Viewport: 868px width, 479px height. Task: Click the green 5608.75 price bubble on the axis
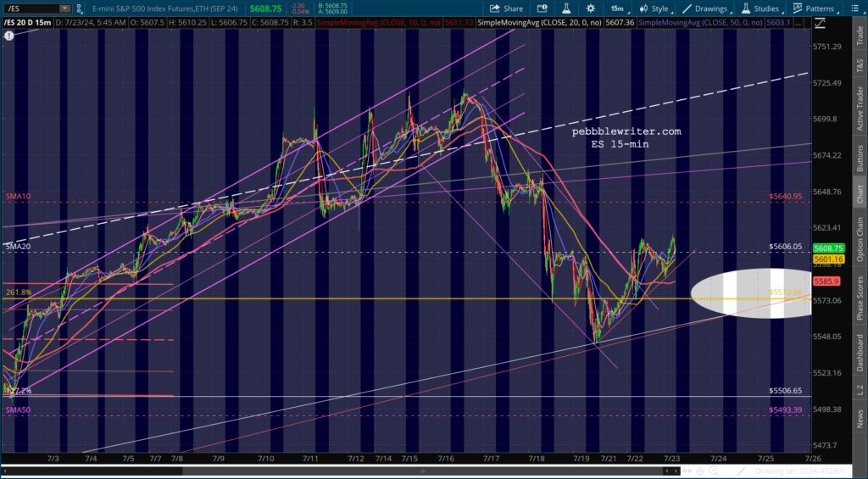tap(828, 248)
